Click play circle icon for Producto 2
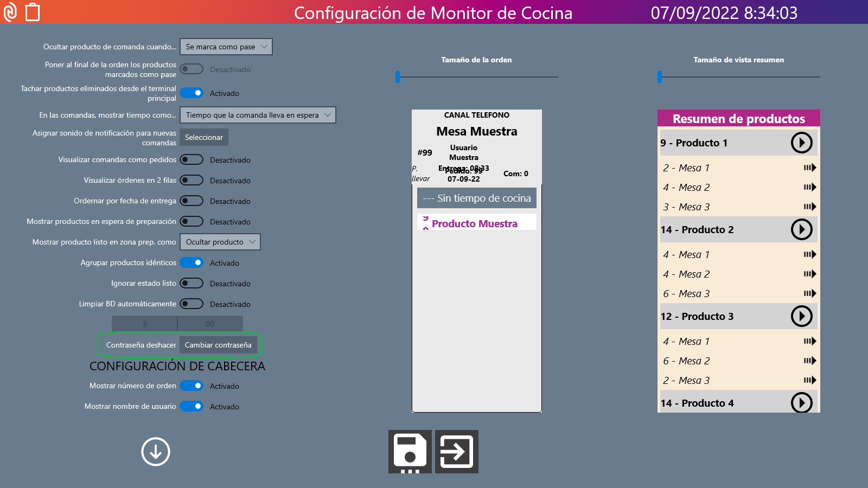Image resolution: width=868 pixels, height=488 pixels. (801, 229)
